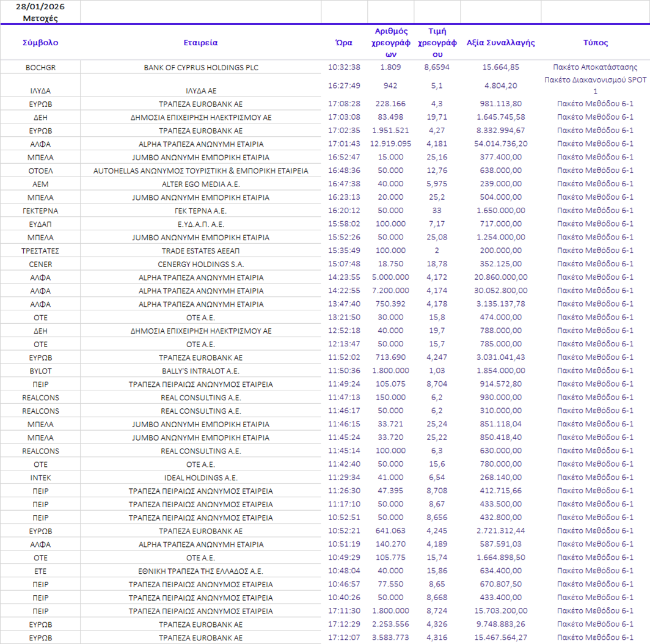Click the time cell 11:17:10
The image size is (650, 644).
click(344, 504)
